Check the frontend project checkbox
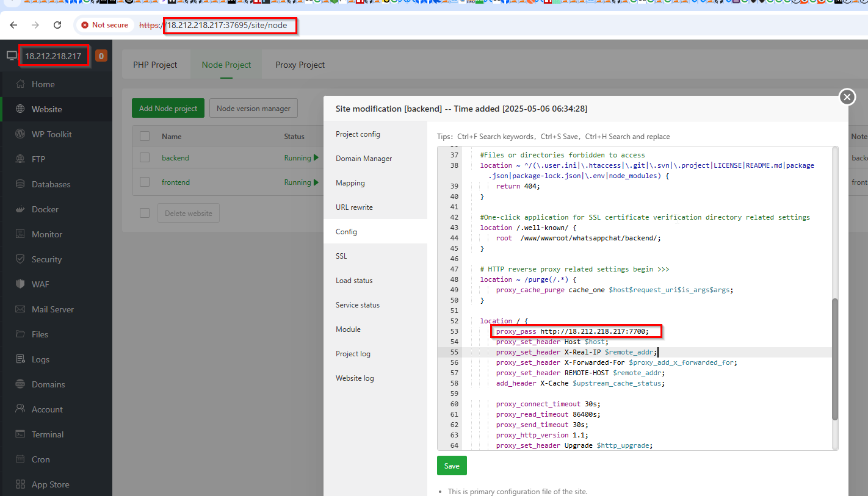Viewport: 868px width, 496px height. [145, 182]
